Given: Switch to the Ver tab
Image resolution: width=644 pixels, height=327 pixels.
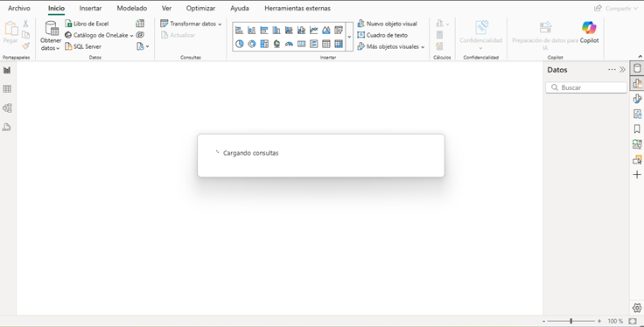Looking at the screenshot, I should click(x=166, y=8).
